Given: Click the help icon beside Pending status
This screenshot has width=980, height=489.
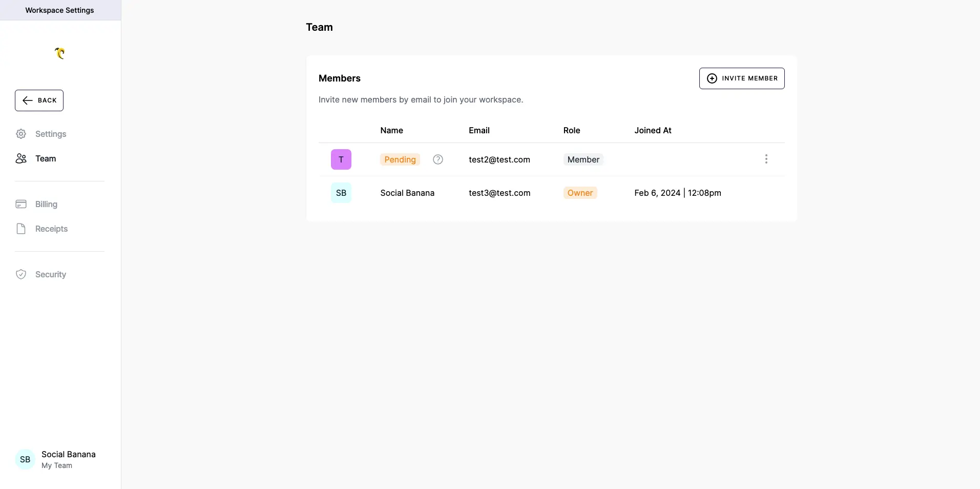Looking at the screenshot, I should click(437, 159).
